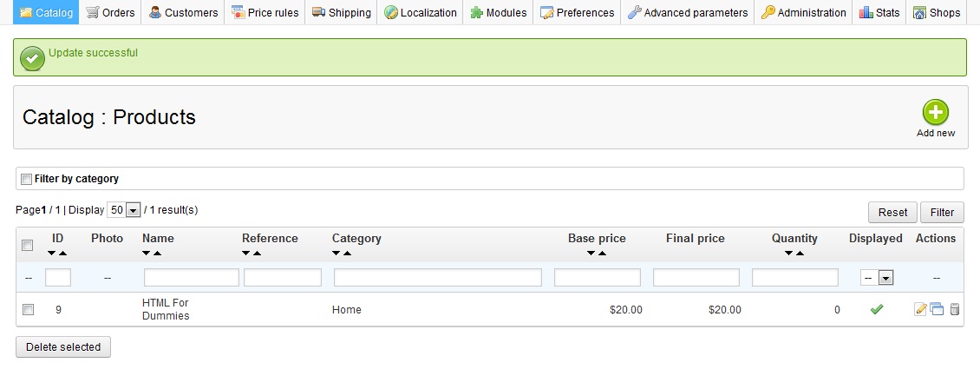The width and height of the screenshot is (980, 389).
Task: Sort ID column descending with down arrow
Action: pyautogui.click(x=52, y=253)
